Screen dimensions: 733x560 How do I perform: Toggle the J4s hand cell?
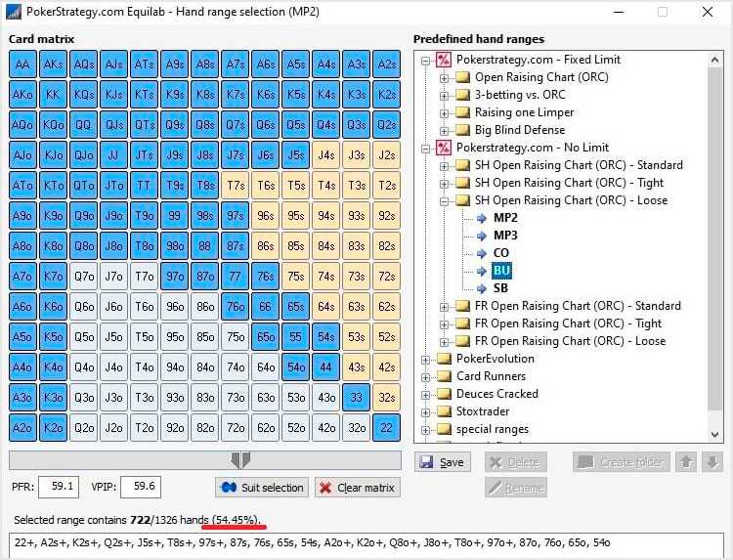tap(325, 154)
